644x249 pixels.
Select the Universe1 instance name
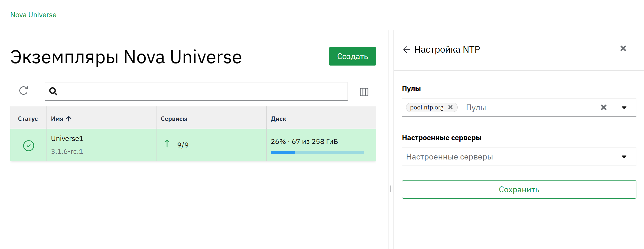[67, 139]
